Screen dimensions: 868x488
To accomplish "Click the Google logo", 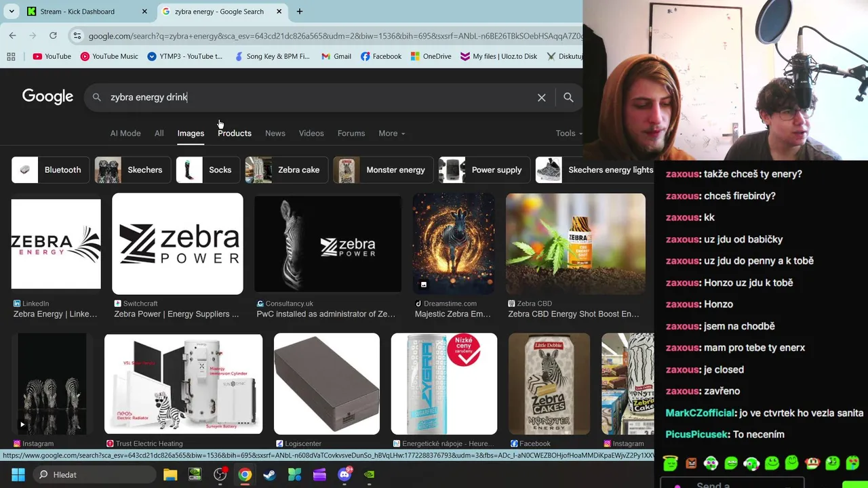I will pos(47,97).
